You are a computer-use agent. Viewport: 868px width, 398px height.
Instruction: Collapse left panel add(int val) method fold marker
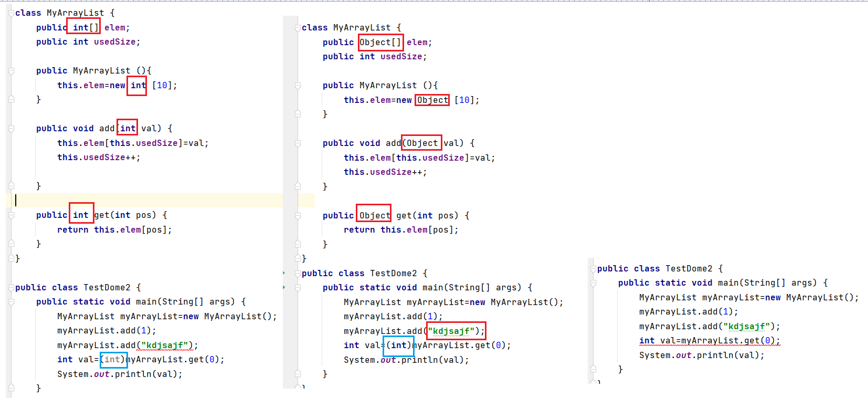tap(11, 129)
